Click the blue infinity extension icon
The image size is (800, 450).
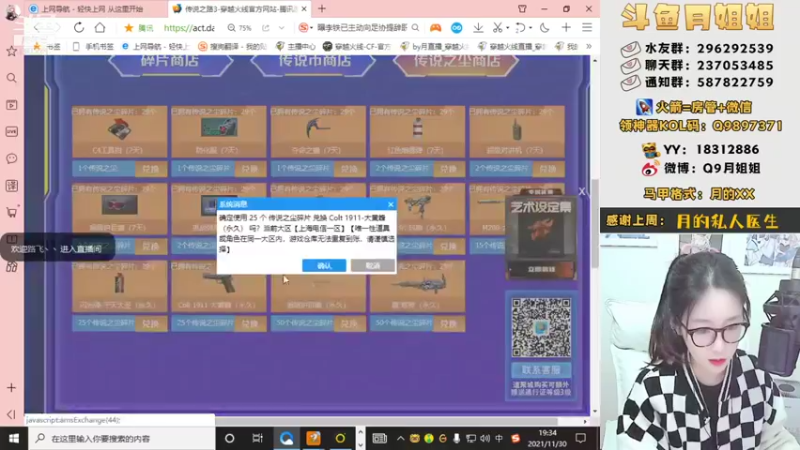[457, 28]
